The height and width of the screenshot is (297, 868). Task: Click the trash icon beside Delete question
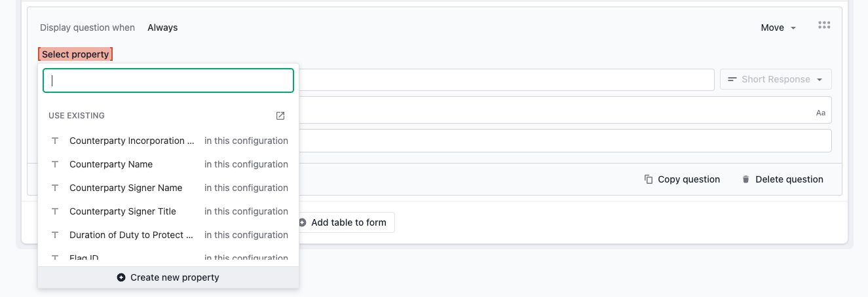pyautogui.click(x=745, y=179)
